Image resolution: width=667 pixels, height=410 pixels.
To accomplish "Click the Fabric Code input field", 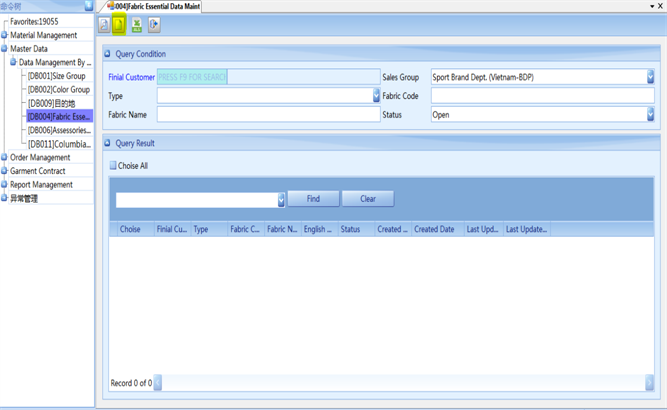I will pyautogui.click(x=542, y=96).
